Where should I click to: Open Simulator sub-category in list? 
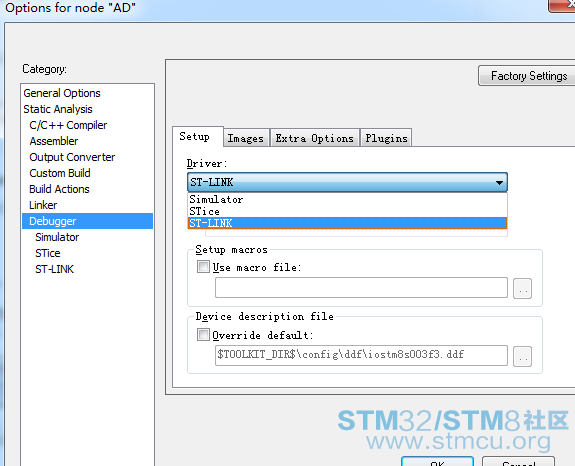pos(57,237)
